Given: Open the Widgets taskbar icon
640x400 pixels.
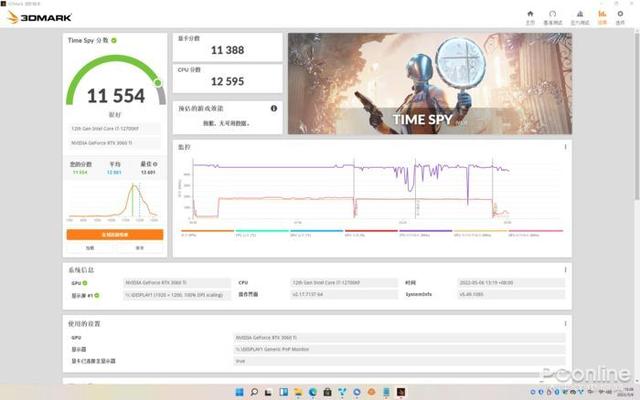Looking at the screenshot, I should 283,392.
